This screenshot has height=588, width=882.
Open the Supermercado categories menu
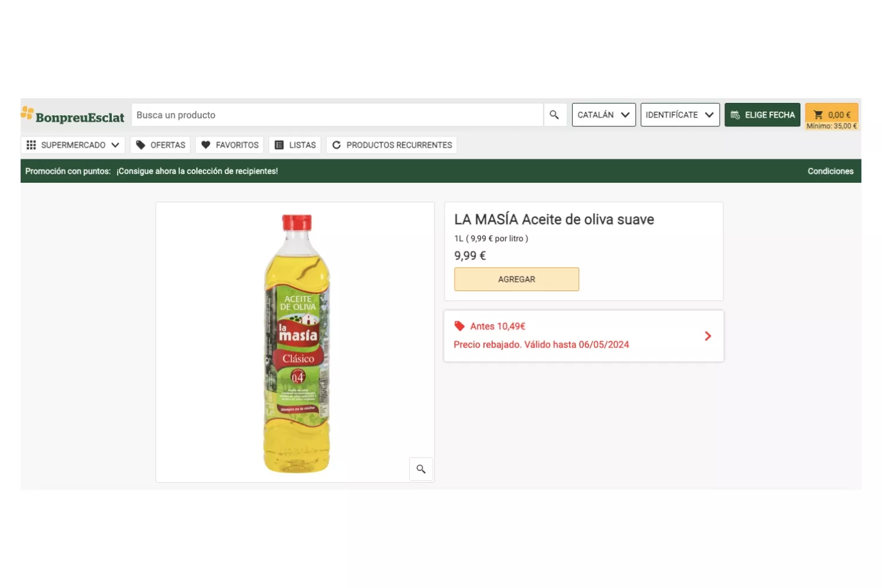pyautogui.click(x=73, y=145)
